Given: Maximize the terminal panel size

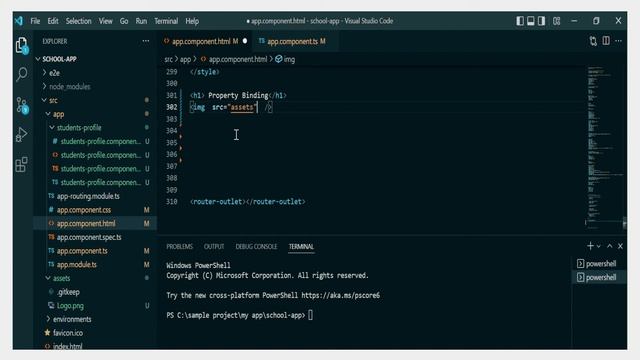Looking at the screenshot, I should pos(609,246).
